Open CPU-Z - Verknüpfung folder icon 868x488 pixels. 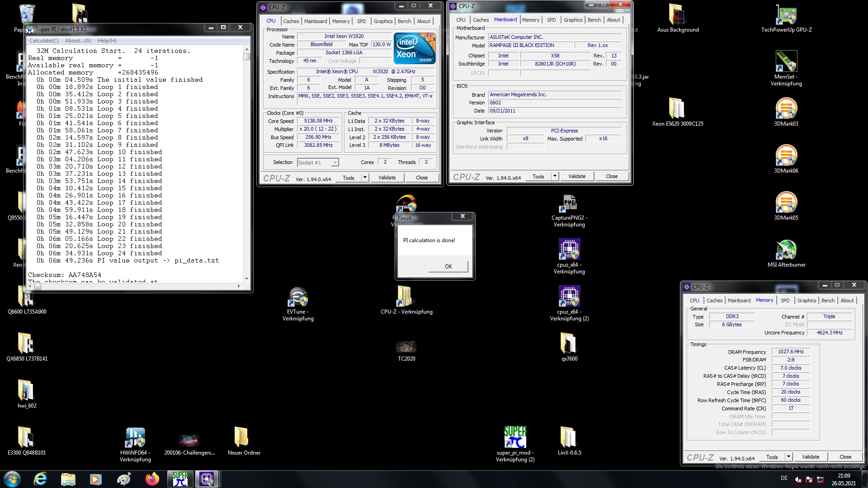point(406,300)
